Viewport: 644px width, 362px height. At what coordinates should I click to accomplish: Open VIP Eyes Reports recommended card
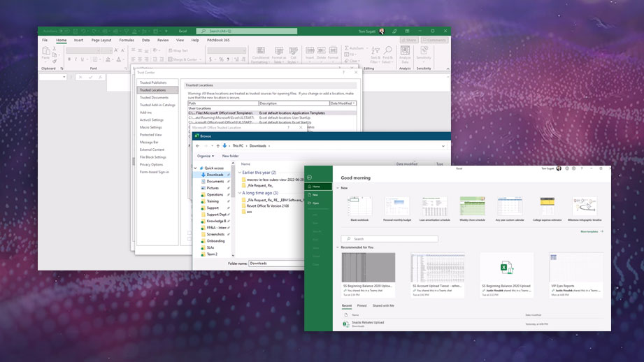(x=576, y=274)
